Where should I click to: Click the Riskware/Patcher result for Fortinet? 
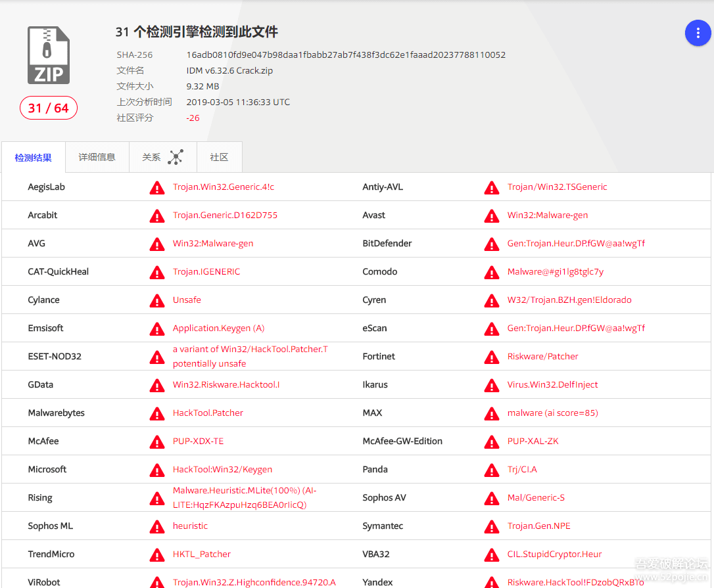tap(543, 356)
